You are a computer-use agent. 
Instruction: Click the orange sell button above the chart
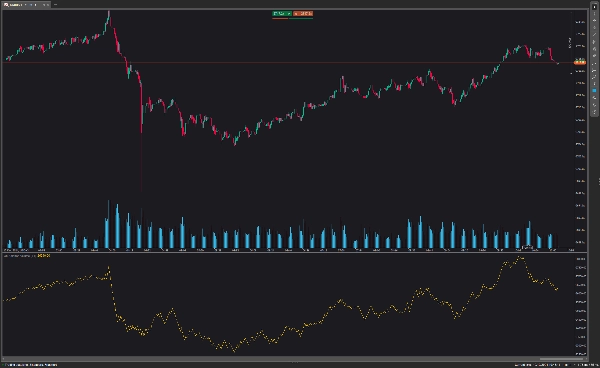(303, 14)
